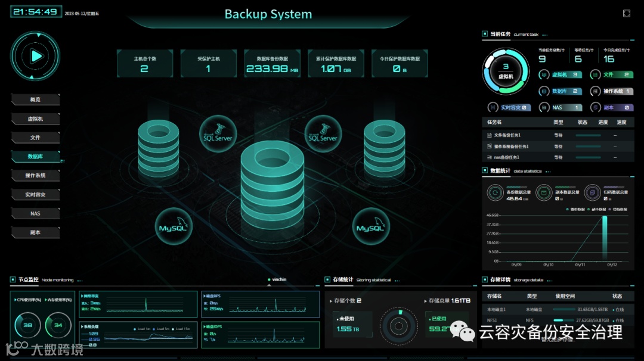
Task: Select the nas备份任务1 task row
Action: [x=558, y=157]
